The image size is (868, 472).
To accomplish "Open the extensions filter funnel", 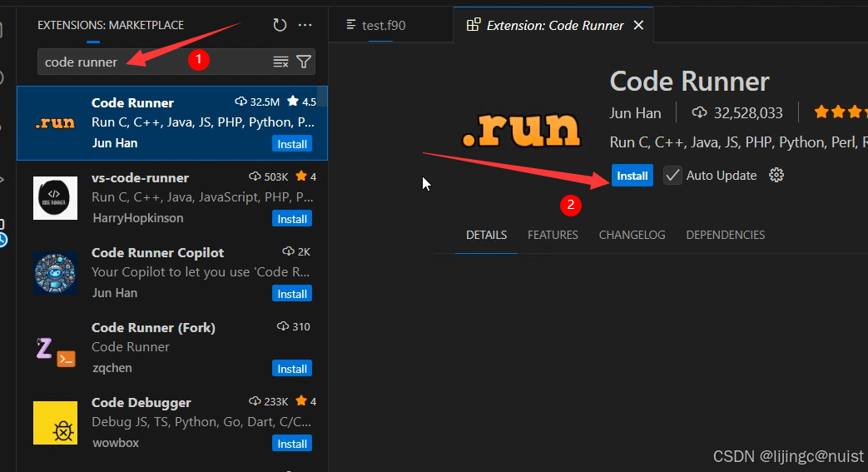I will coord(304,62).
